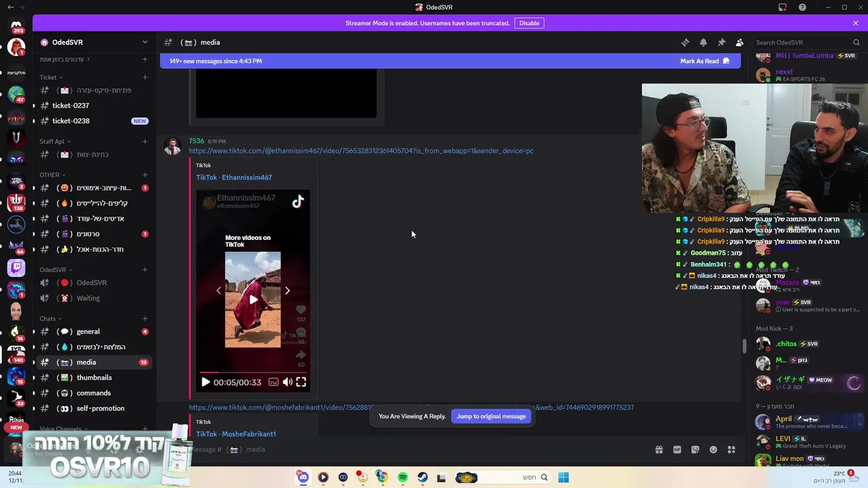Open Steam from the taskbar
The width and height of the screenshot is (868, 488).
(422, 477)
